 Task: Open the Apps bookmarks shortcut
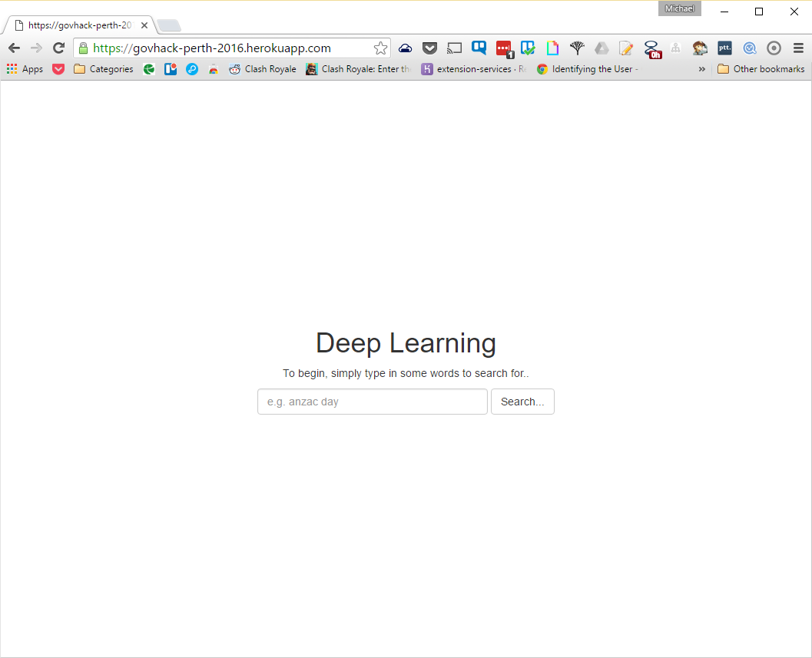pyautogui.click(x=25, y=69)
